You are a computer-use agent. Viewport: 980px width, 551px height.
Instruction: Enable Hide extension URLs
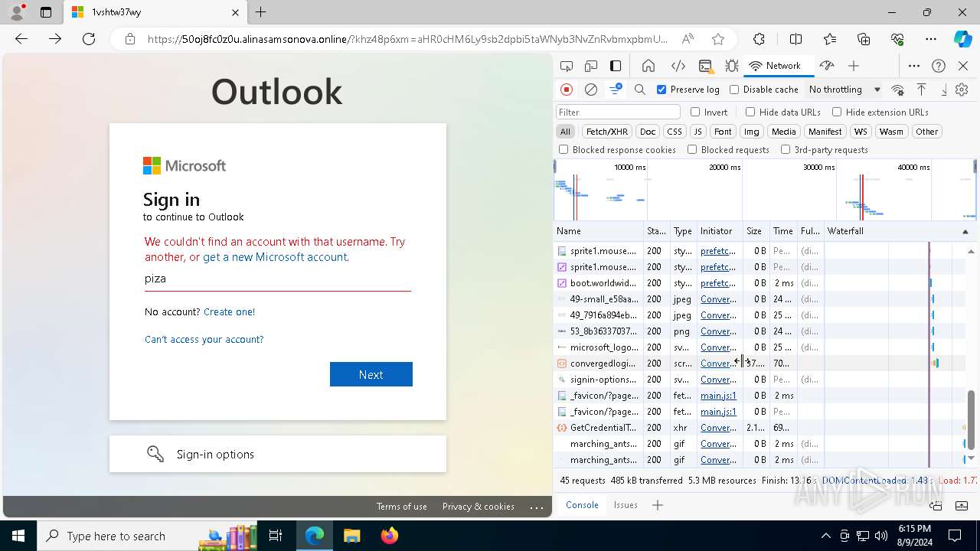point(837,112)
